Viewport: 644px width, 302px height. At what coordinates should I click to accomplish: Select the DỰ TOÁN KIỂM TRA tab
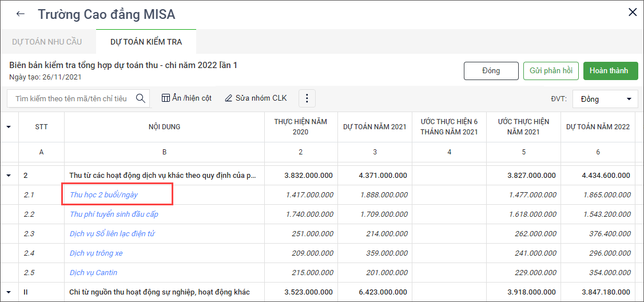[146, 42]
